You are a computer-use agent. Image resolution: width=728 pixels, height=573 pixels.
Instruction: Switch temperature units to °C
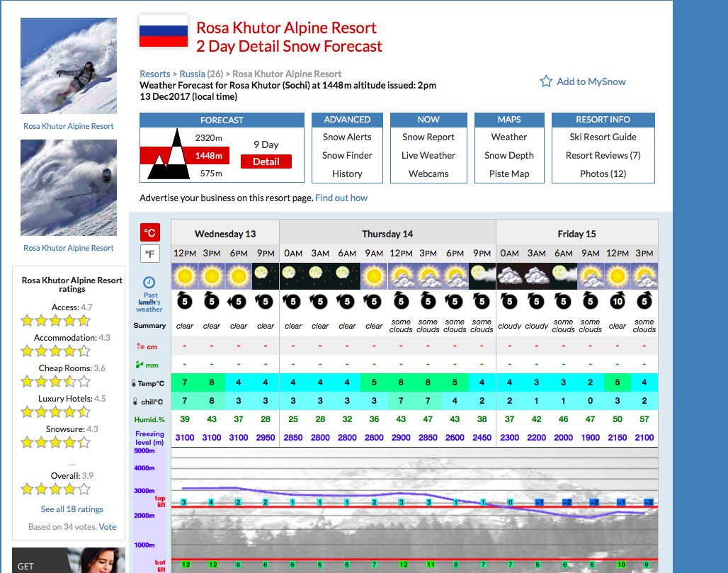tap(150, 232)
